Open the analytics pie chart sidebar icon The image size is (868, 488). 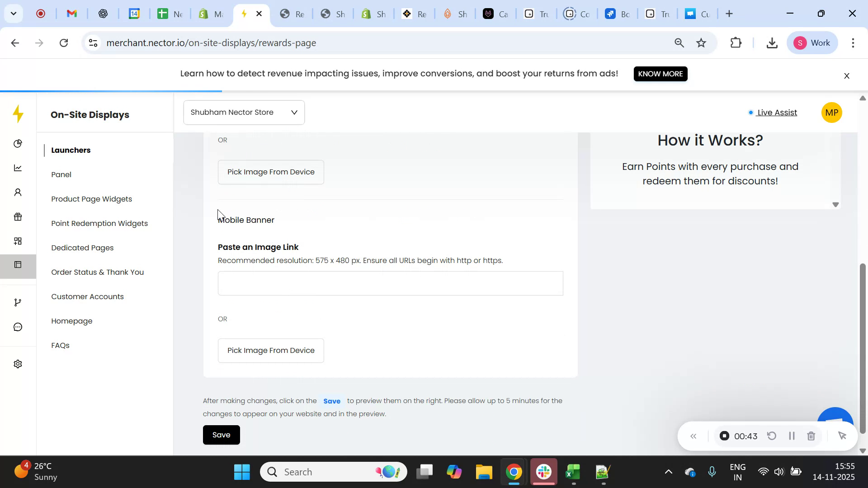coord(18,144)
